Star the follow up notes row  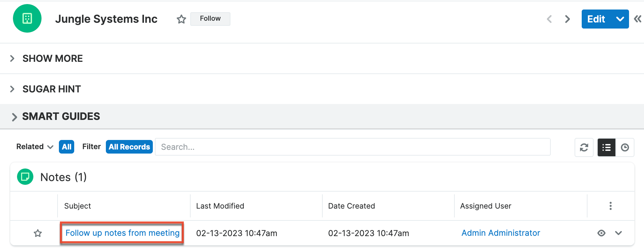click(x=38, y=233)
